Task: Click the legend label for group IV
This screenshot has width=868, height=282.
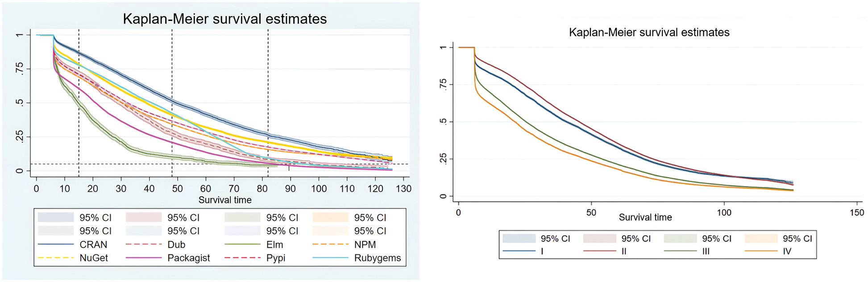Action: tap(787, 251)
